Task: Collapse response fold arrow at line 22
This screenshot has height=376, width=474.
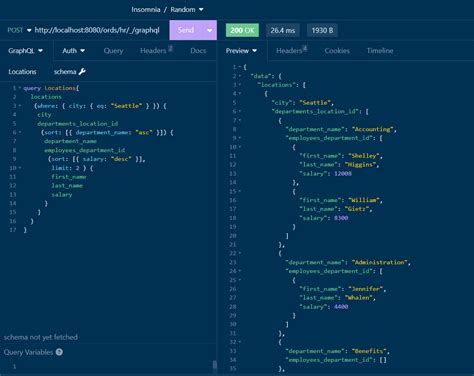Action: (240, 253)
